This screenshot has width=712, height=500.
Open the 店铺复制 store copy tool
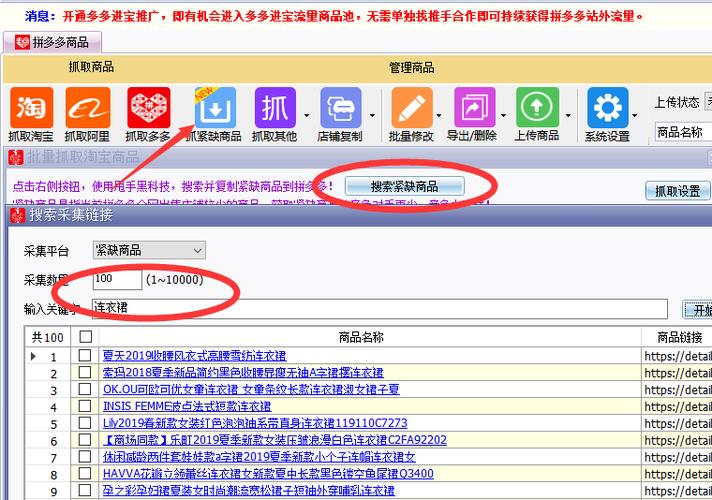(340, 108)
